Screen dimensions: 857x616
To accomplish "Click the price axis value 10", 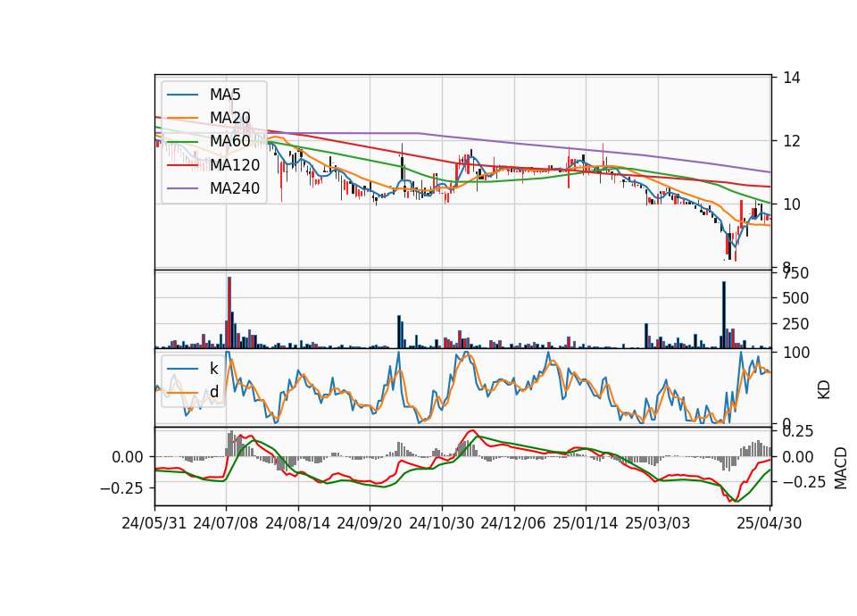I will (792, 204).
